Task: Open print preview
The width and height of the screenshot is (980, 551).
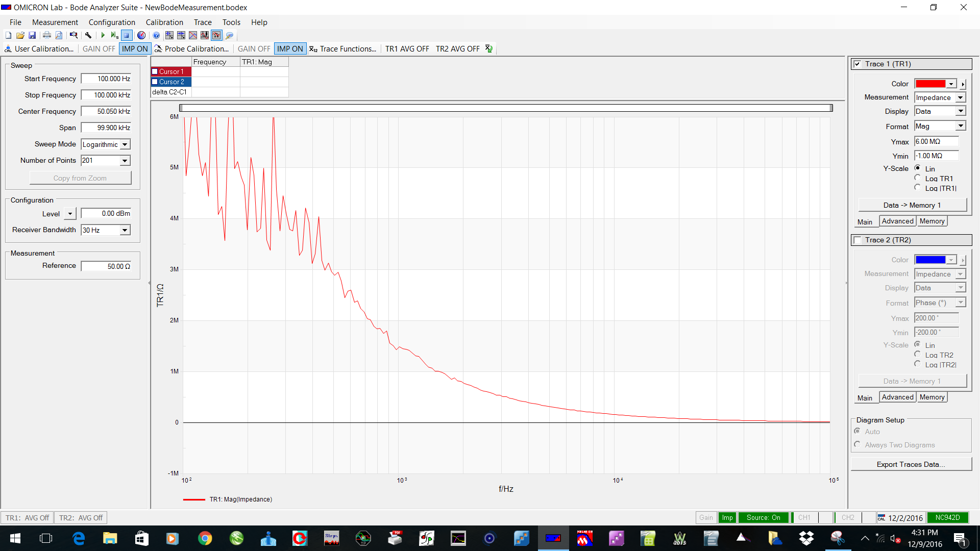Action: pos(59,35)
